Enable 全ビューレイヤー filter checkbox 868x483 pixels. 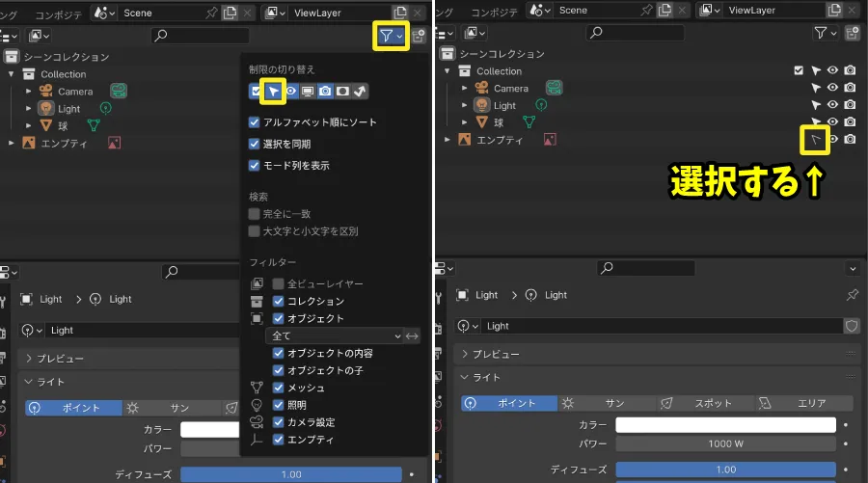(x=278, y=283)
